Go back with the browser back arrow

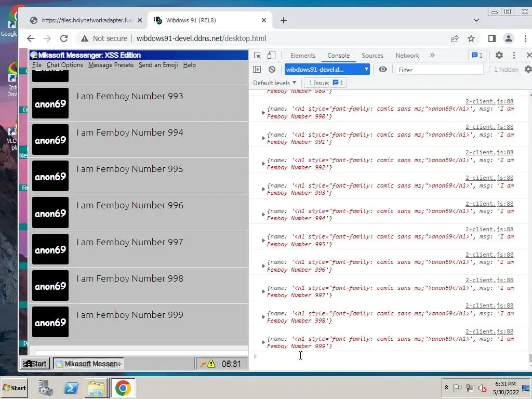tap(31, 38)
